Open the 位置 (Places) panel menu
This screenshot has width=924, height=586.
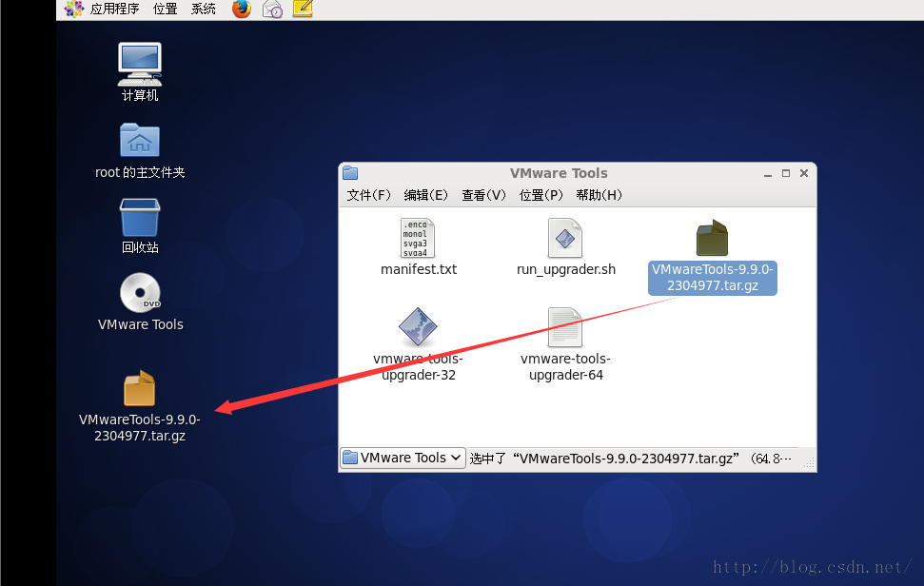[165, 9]
